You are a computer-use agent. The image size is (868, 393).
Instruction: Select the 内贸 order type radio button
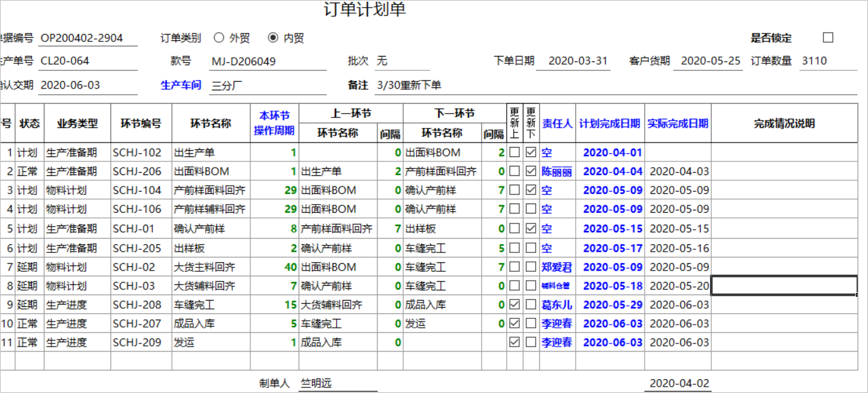pyautogui.click(x=273, y=38)
